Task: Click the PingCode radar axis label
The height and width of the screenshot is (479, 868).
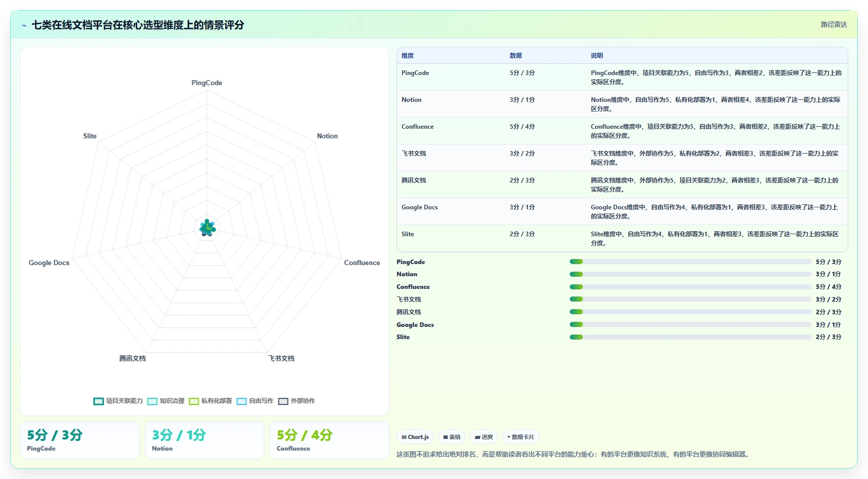Action: (207, 83)
